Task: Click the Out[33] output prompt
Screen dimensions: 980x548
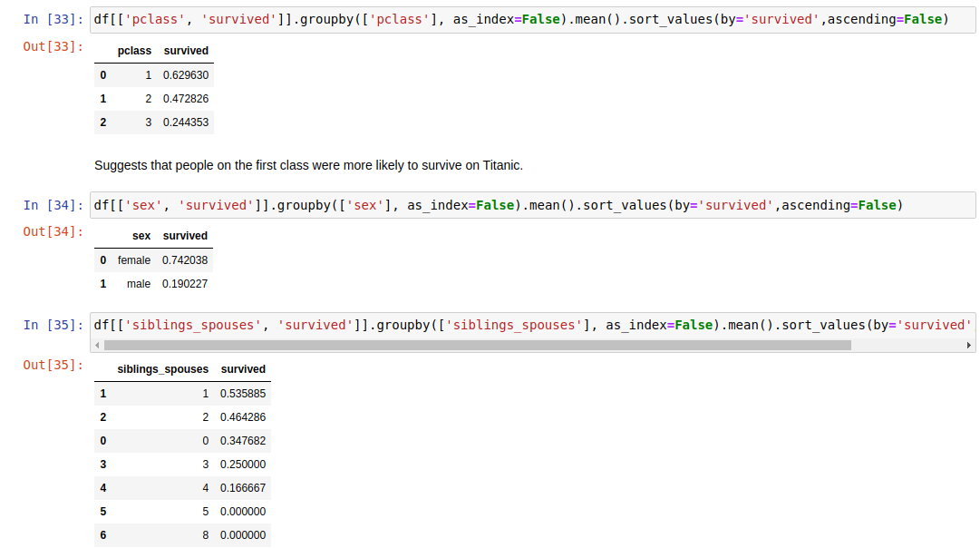Action: click(53, 47)
